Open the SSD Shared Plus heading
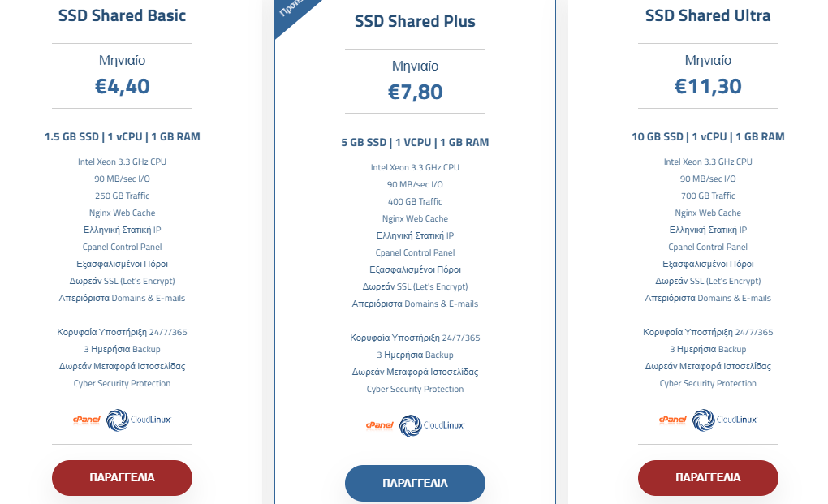 coord(415,22)
